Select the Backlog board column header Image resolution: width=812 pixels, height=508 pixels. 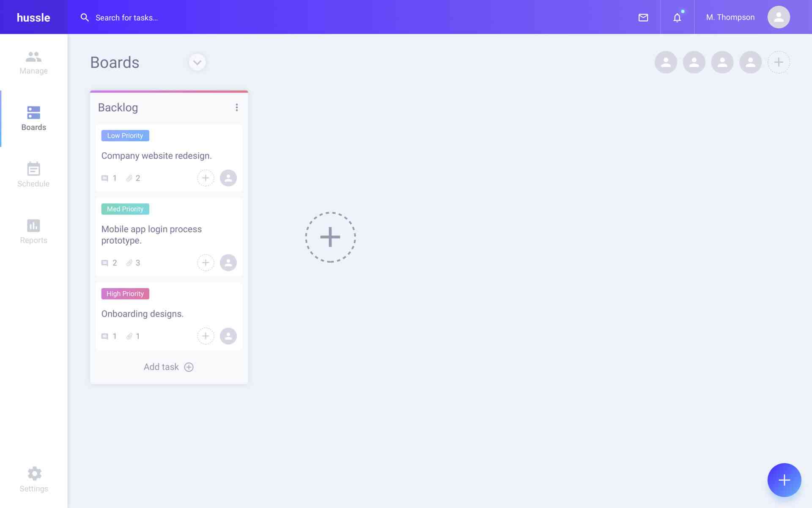pos(118,107)
